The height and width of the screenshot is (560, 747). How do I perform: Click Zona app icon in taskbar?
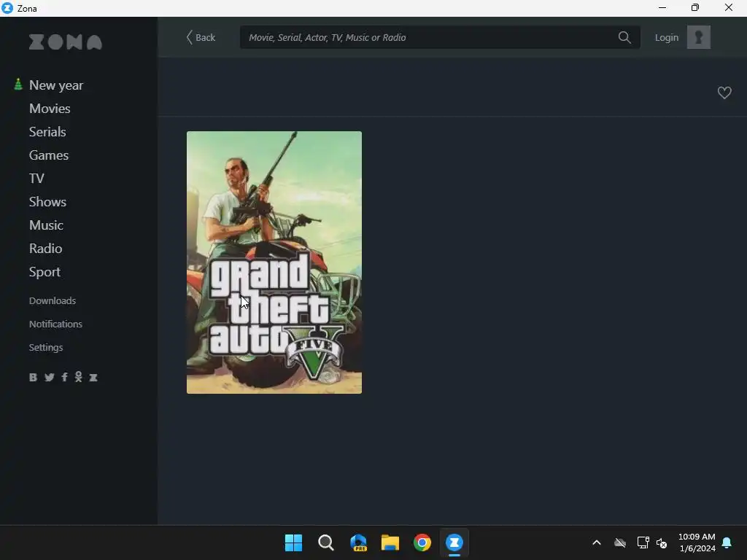454,542
